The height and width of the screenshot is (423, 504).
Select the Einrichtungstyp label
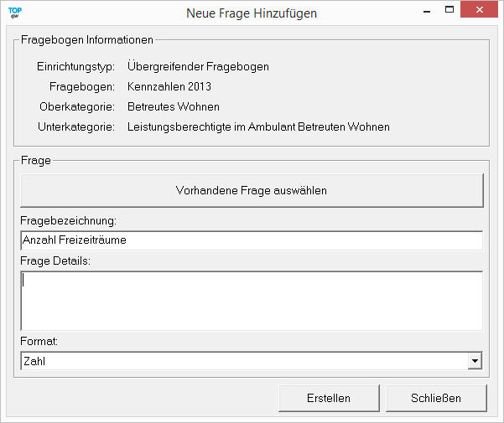75,66
